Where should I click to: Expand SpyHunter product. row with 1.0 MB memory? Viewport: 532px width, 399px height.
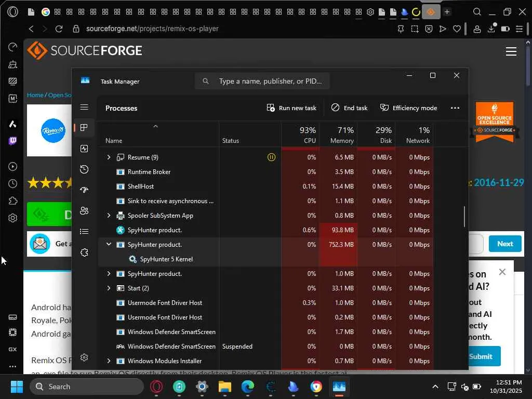109,273
